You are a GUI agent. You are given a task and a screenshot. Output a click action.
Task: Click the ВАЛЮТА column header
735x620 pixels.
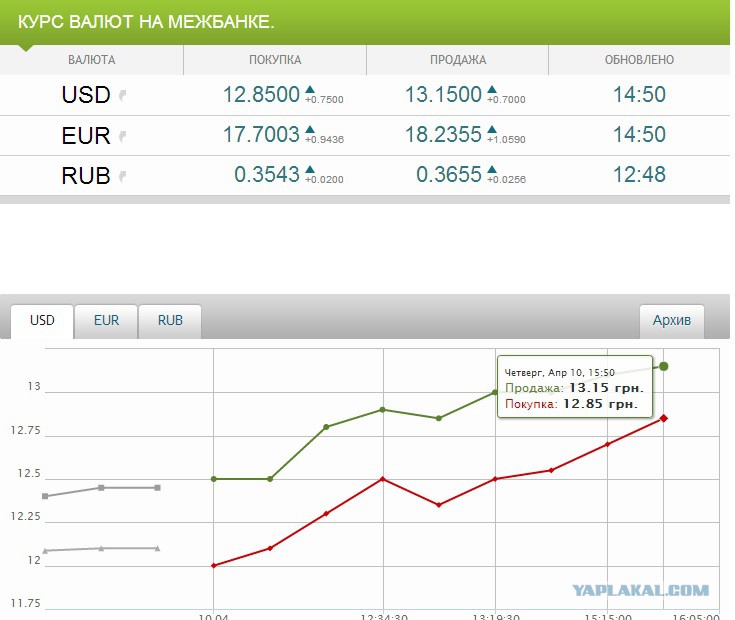pyautogui.click(x=91, y=60)
